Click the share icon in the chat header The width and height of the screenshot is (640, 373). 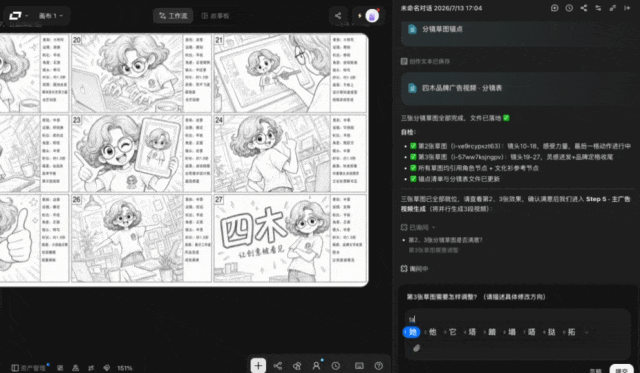(584, 8)
